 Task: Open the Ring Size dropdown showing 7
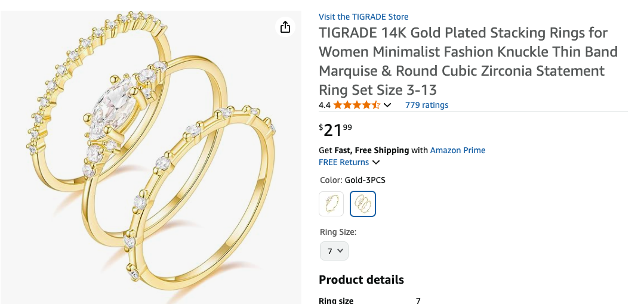(x=334, y=251)
